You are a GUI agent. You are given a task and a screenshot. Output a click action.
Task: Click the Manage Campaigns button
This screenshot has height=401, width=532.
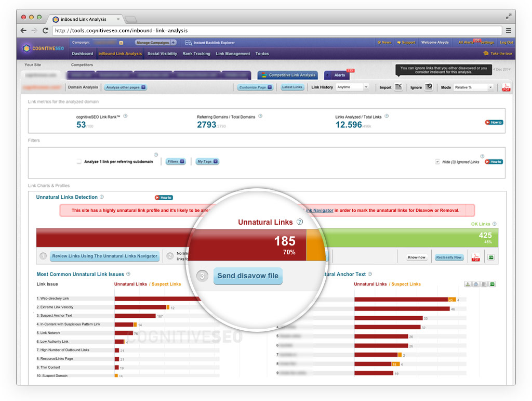(x=153, y=43)
